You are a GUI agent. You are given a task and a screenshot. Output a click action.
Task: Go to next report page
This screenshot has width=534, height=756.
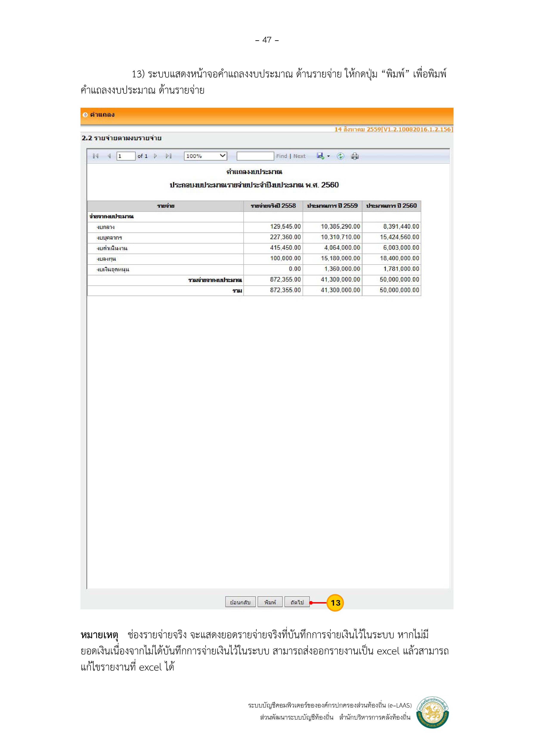pyautogui.click(x=155, y=156)
